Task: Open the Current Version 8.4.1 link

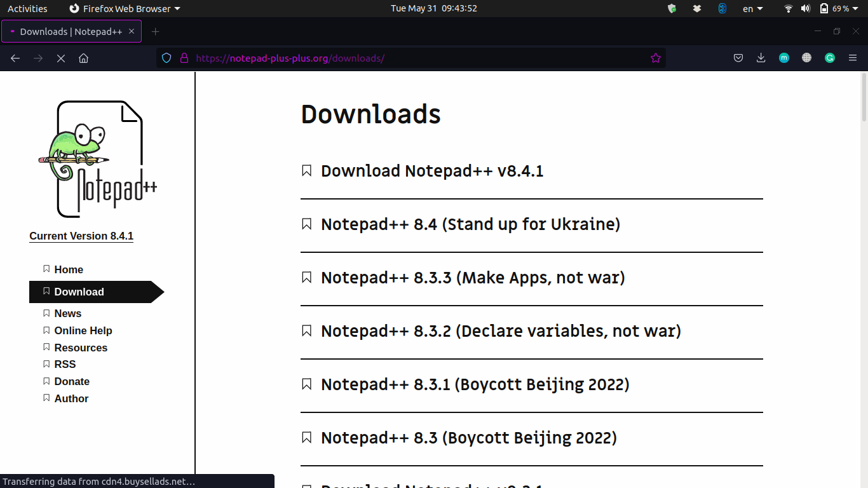Action: click(81, 236)
